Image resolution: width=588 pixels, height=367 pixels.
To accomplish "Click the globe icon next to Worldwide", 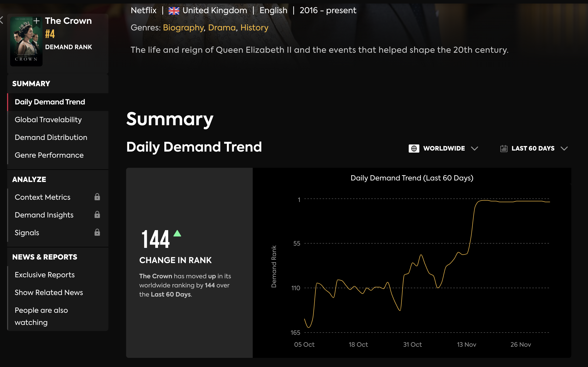I will pyautogui.click(x=414, y=148).
